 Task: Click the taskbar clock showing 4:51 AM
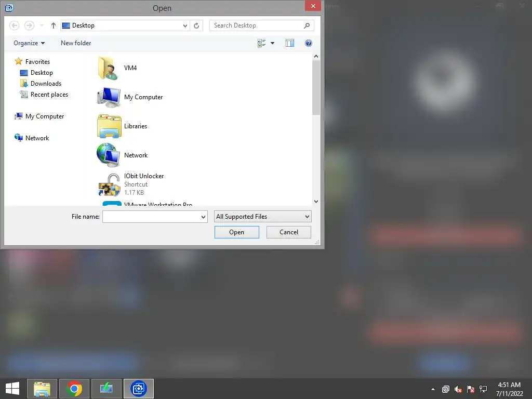click(509, 389)
